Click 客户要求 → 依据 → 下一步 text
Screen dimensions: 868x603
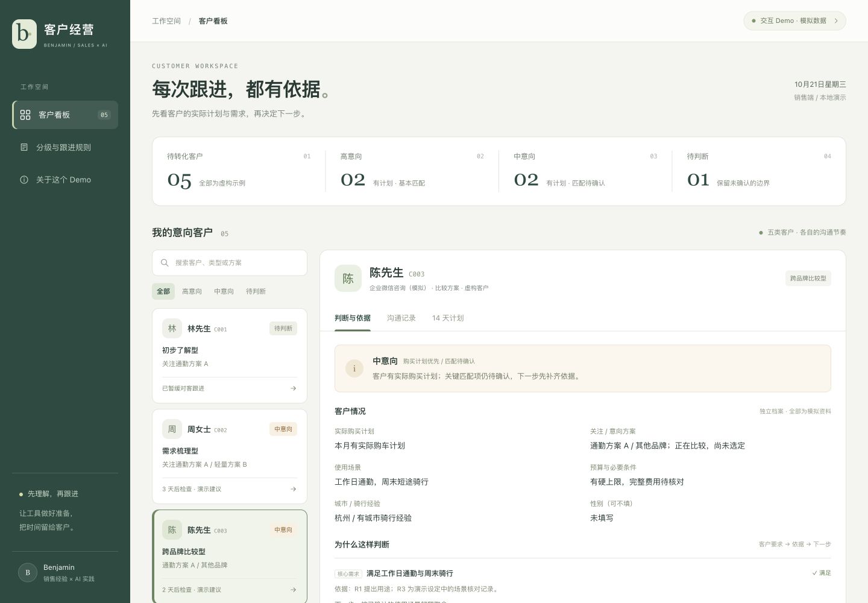(x=795, y=545)
